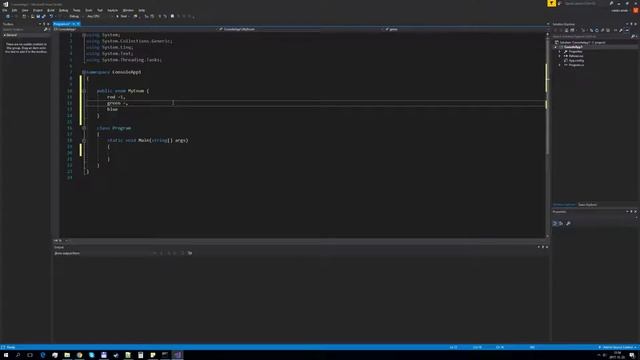Collapse the class Program code block
The width and height of the screenshot is (640, 360).
coord(84,128)
